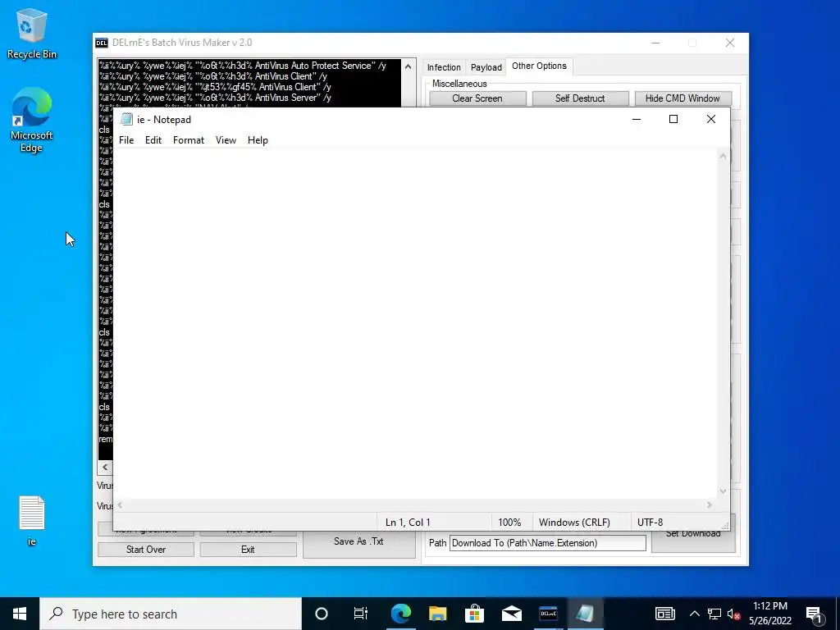Click the clock showing 1:12 PM
The height and width of the screenshot is (630, 840).
click(x=769, y=606)
